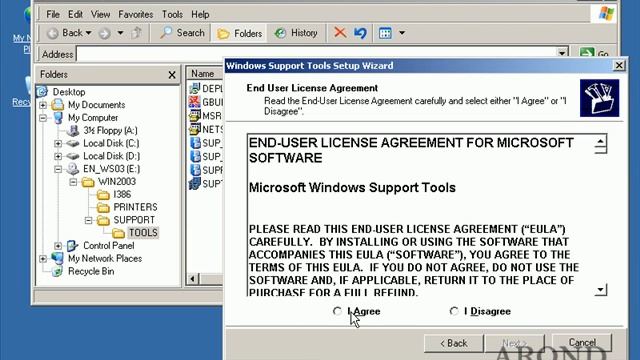Click the My Network Places icon
The width and height of the screenshot is (640, 360).
58,258
